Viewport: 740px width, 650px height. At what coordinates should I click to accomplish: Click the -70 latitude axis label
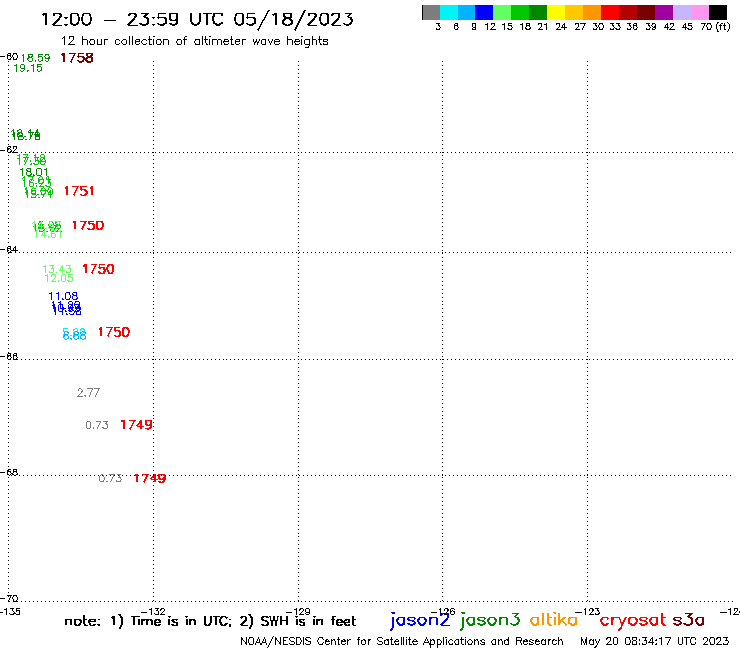pyautogui.click(x=9, y=599)
